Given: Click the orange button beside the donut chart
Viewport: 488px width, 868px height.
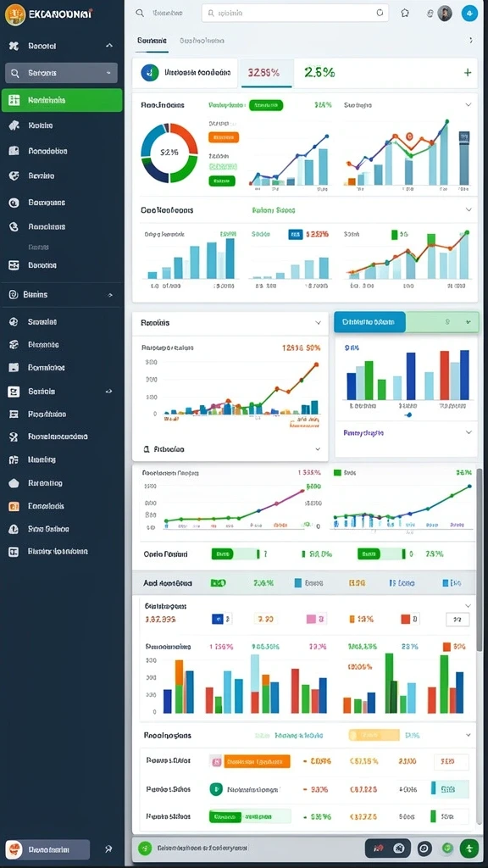Looking at the screenshot, I should (224, 137).
